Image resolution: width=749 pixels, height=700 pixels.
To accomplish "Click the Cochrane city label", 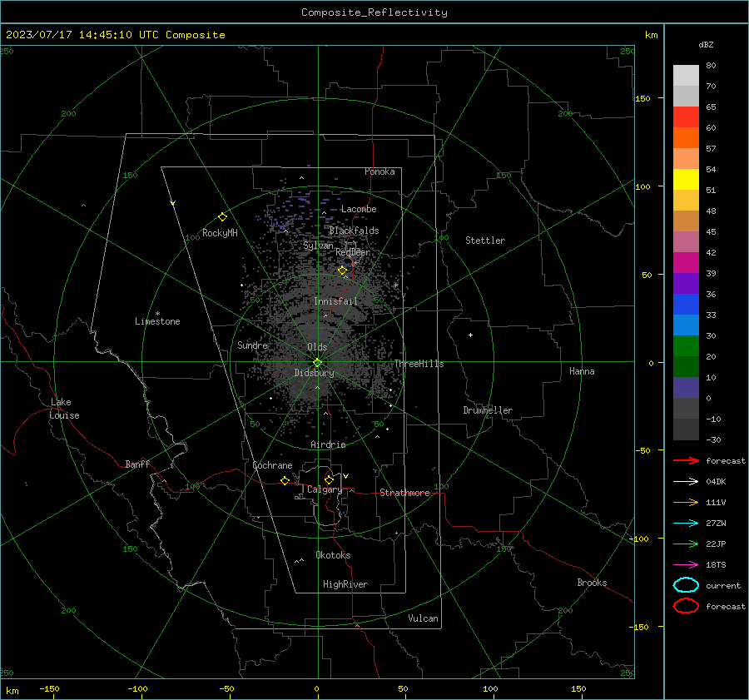I will [272, 465].
